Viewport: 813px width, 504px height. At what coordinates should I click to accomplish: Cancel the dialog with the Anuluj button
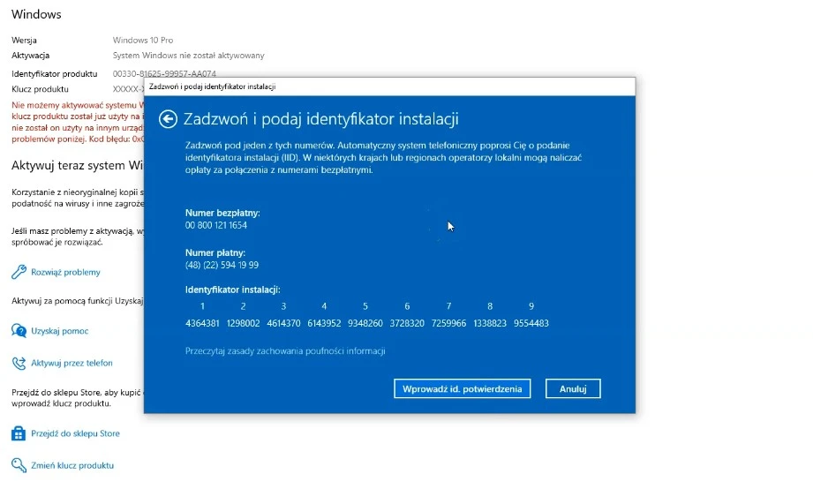[x=573, y=388]
